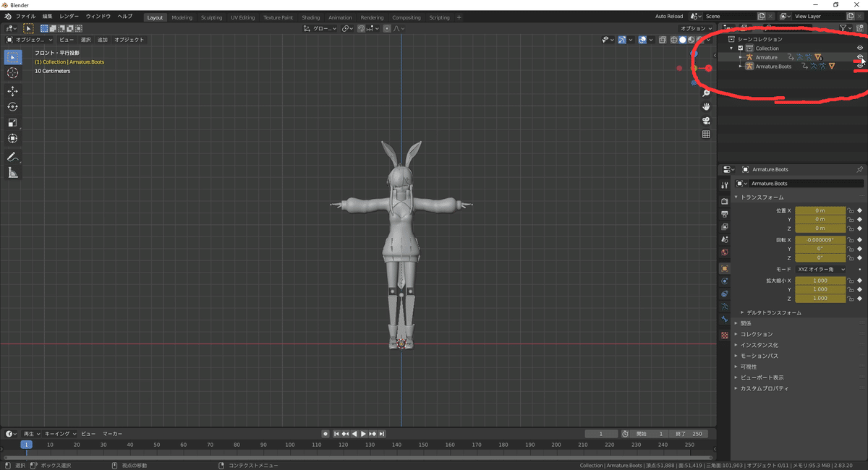Viewport: 868px width, 470px height.
Task: Toggle the Collection checkbox in the outliner
Action: click(x=739, y=48)
